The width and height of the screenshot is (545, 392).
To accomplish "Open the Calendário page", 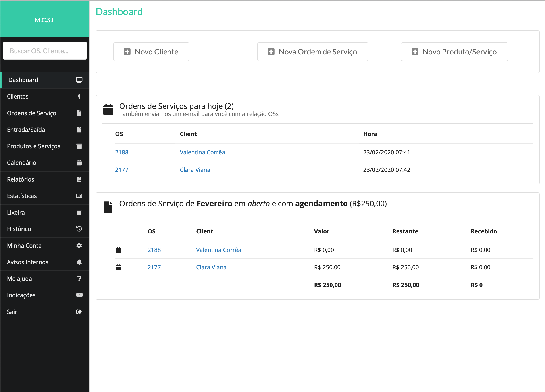I will 45,163.
